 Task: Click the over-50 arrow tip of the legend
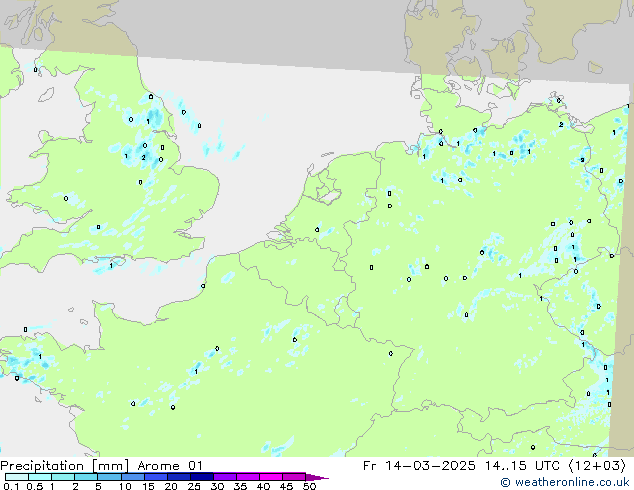click(317, 477)
